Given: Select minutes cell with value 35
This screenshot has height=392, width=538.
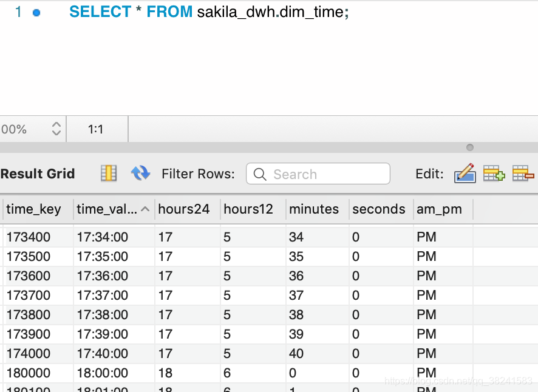Looking at the screenshot, I should click(x=318, y=257).
